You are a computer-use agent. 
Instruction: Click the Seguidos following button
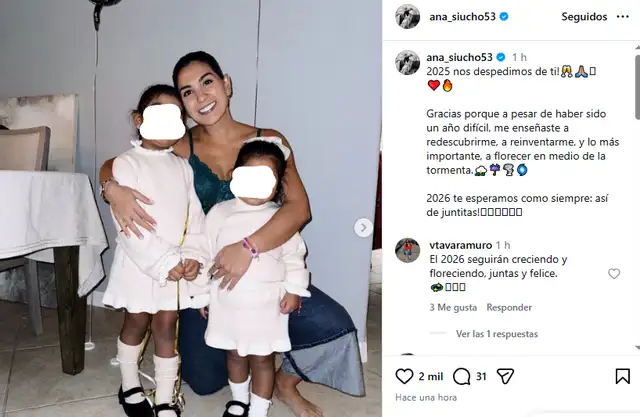point(584,17)
